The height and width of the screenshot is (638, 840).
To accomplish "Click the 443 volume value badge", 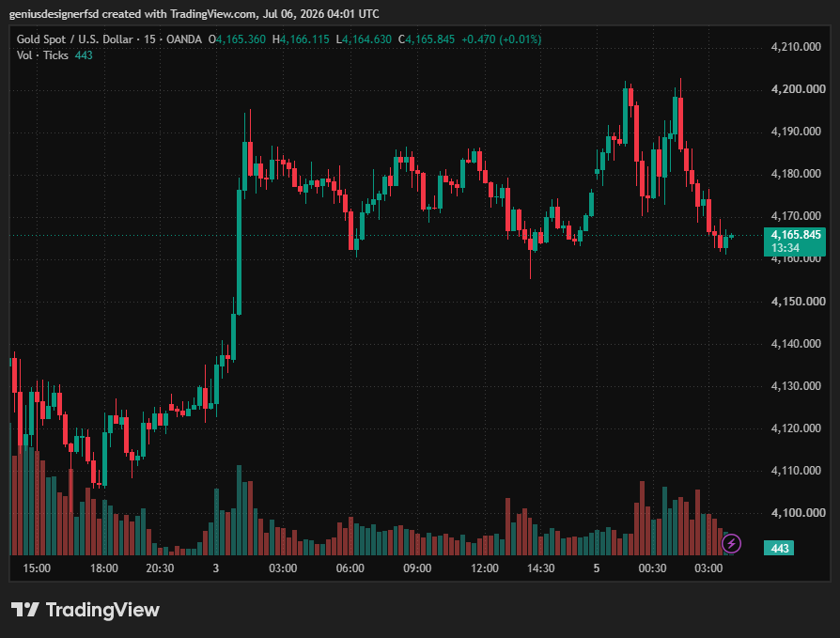I will (780, 548).
